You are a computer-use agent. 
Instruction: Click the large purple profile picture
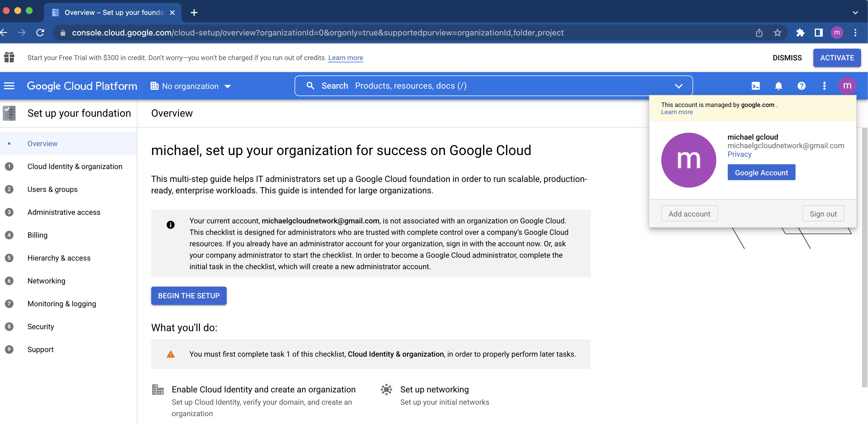689,160
